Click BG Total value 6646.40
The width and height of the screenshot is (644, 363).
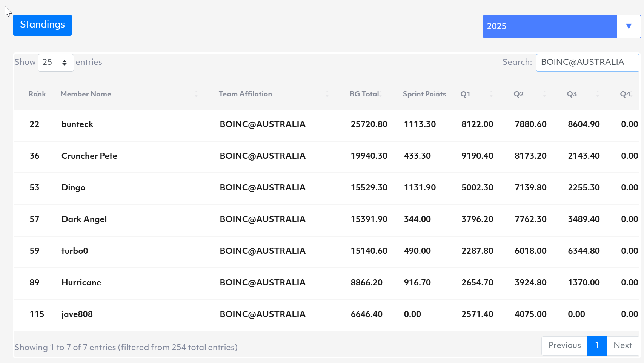coord(367,314)
